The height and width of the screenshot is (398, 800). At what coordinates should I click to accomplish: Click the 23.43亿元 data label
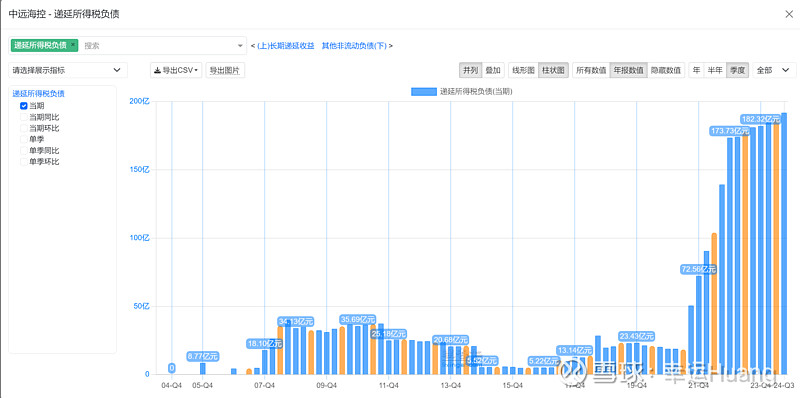637,336
